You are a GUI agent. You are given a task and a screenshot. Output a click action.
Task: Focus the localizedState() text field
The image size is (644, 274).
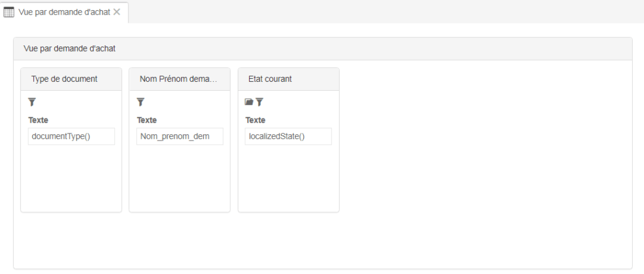[x=288, y=136]
